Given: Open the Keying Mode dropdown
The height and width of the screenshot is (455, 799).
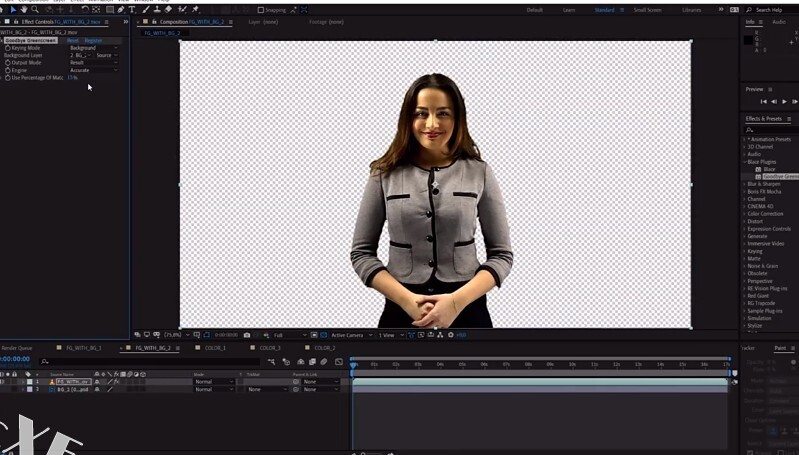Looking at the screenshot, I should click(x=94, y=48).
